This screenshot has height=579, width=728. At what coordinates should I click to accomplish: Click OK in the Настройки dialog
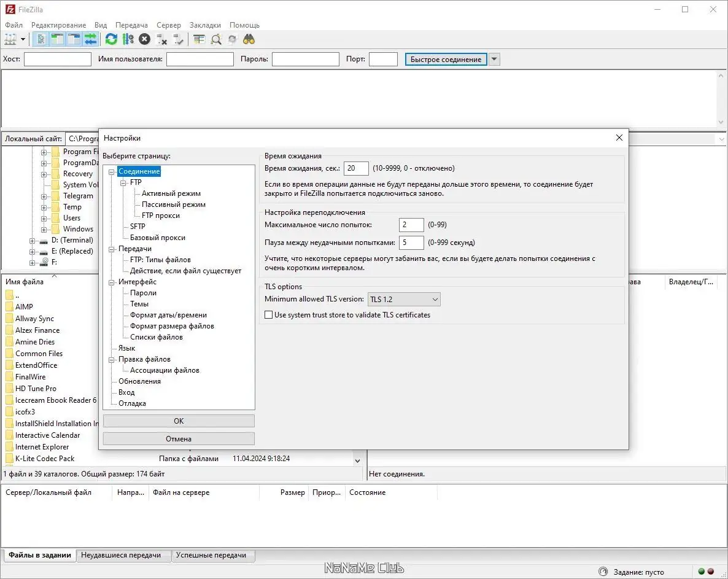coord(179,421)
